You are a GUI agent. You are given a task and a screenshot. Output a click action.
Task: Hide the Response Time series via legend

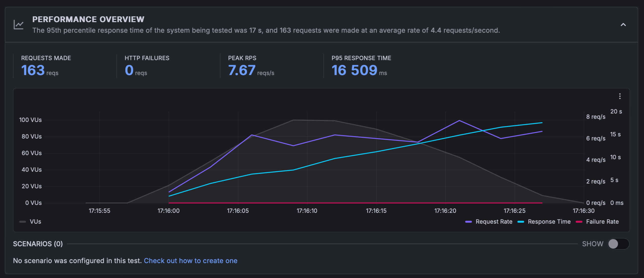(549, 222)
